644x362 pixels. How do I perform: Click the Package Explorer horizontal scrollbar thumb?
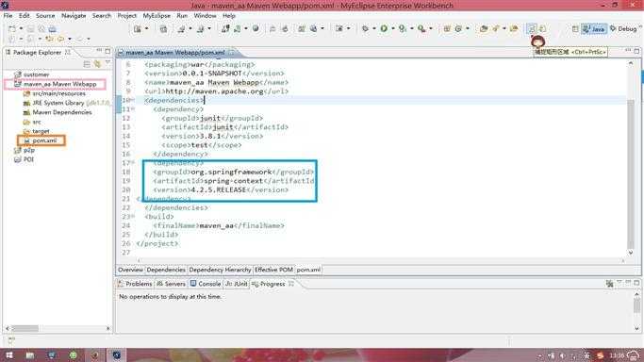click(25, 328)
